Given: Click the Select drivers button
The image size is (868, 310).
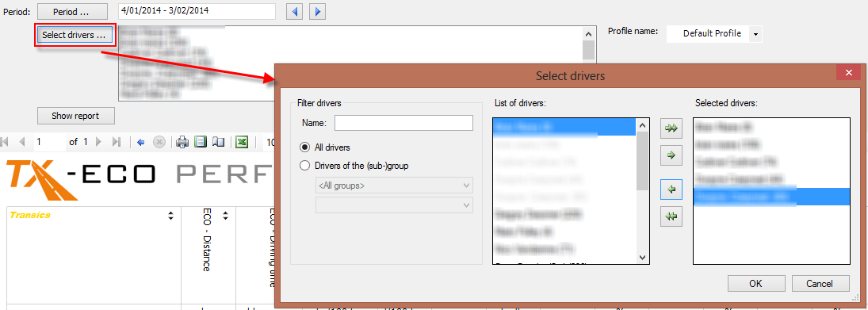Looking at the screenshot, I should [74, 35].
